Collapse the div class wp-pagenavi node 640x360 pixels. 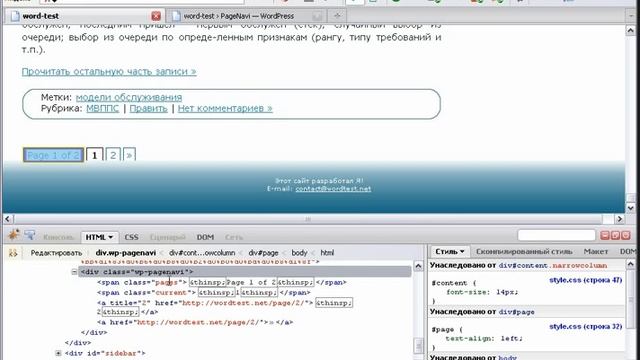coord(74,272)
